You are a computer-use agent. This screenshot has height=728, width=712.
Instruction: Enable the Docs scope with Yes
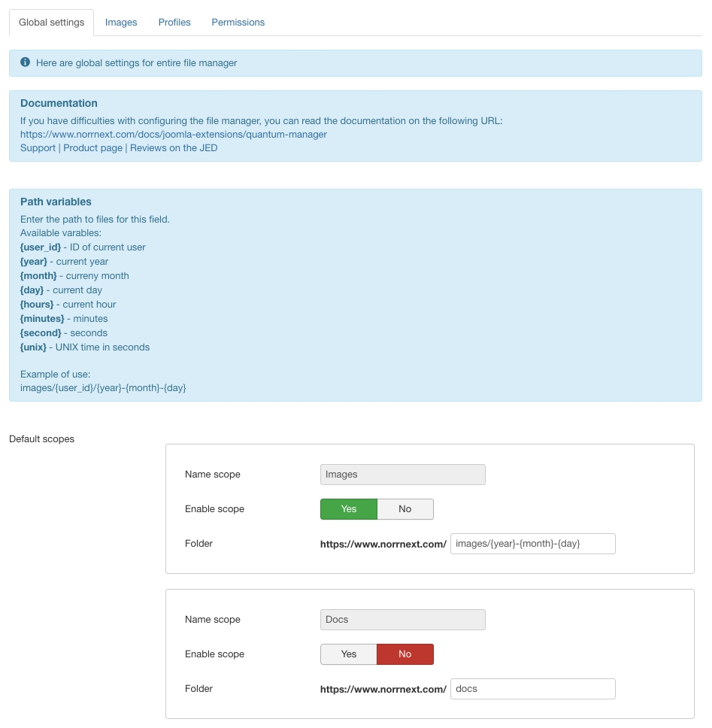pyautogui.click(x=348, y=654)
